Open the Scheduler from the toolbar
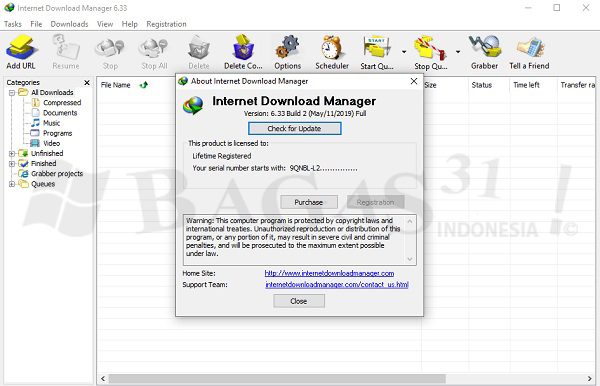The height and width of the screenshot is (386, 600). [x=332, y=52]
